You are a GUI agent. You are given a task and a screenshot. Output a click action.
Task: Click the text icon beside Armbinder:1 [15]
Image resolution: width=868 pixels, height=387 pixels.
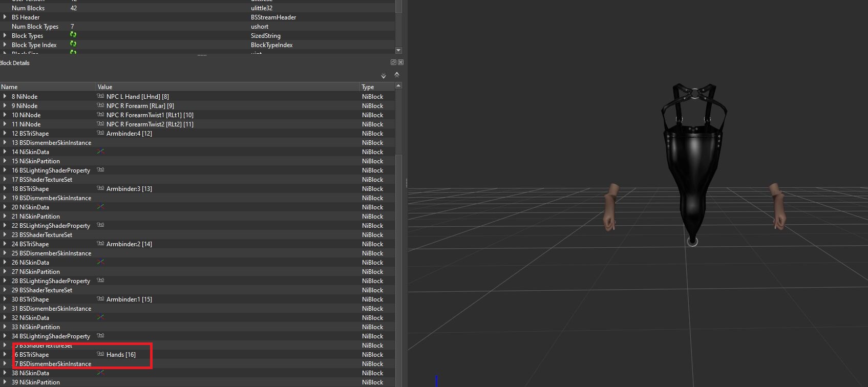point(100,298)
